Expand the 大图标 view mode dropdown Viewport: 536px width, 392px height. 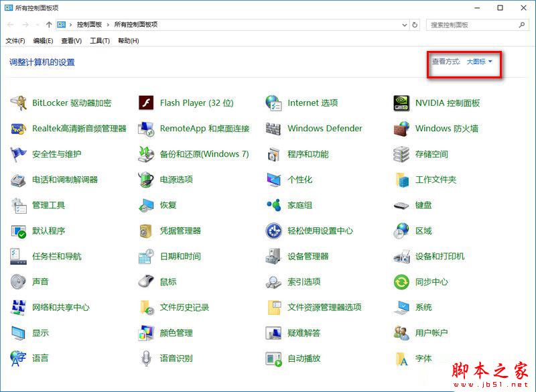[x=480, y=62]
